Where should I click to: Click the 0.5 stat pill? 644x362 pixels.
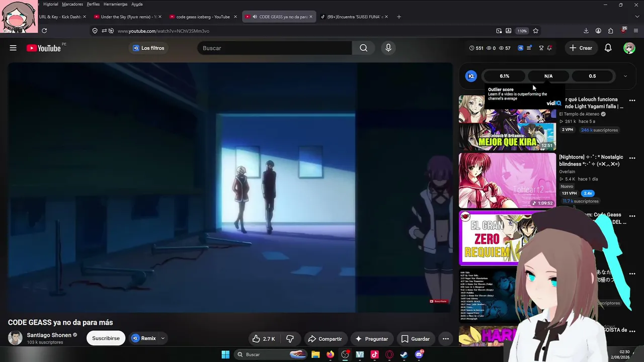(x=592, y=76)
